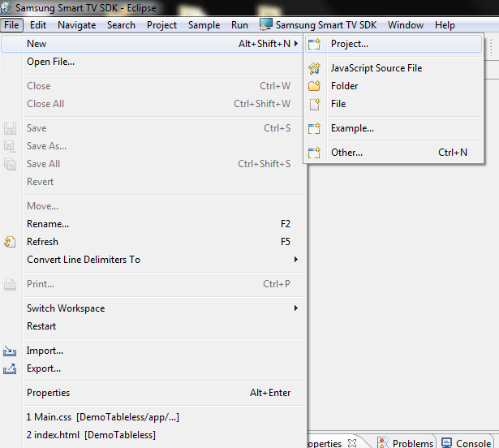Select Other... in New submenu
Image resolution: width=499 pixels, height=448 pixels.
(x=394, y=153)
